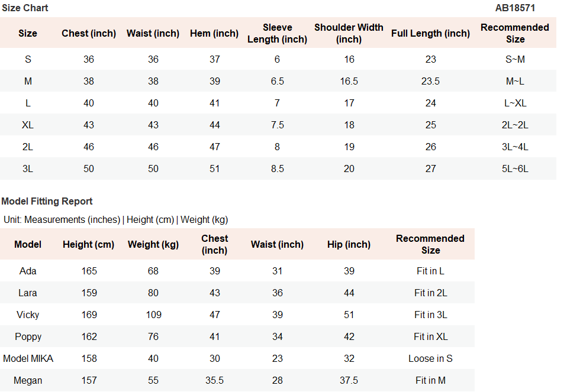Click the Hip (inch) column header
This screenshot has width=567, height=392.
[349, 244]
